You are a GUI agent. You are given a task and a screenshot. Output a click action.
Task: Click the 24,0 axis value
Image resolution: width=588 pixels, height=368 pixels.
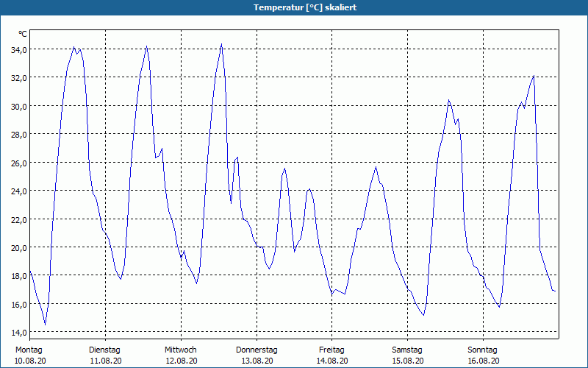tap(18, 191)
